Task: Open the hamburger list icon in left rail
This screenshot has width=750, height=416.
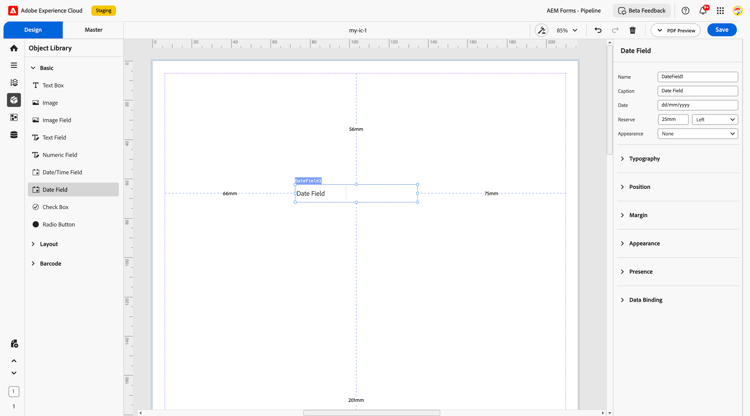Action: 14,65
